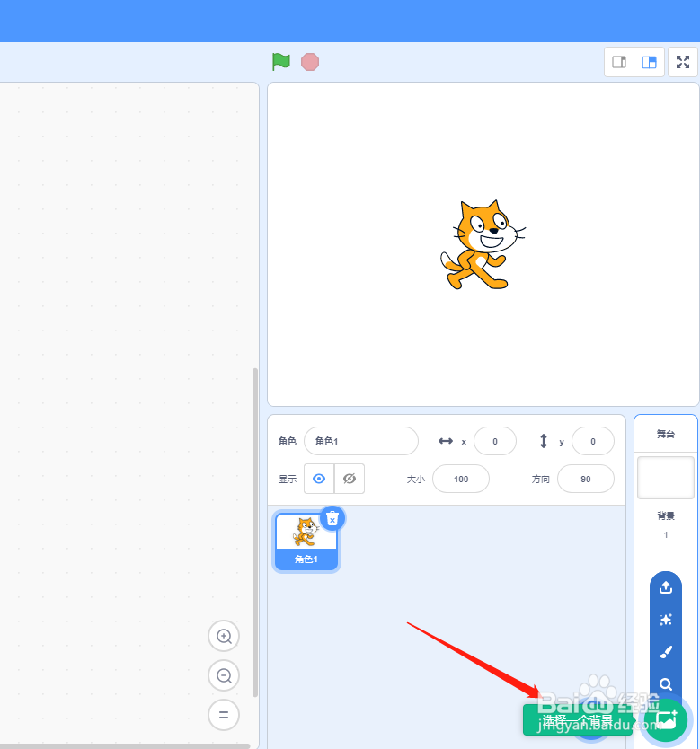Screen dimensions: 700x749
Task: Click the vertical arrows y-position icon
Action: [544, 441]
